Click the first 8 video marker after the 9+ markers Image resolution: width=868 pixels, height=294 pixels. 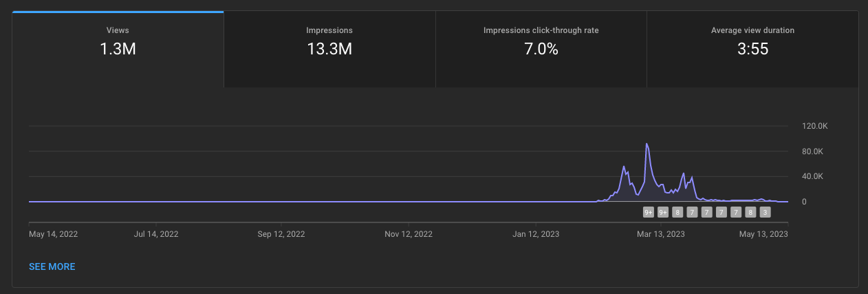(677, 212)
